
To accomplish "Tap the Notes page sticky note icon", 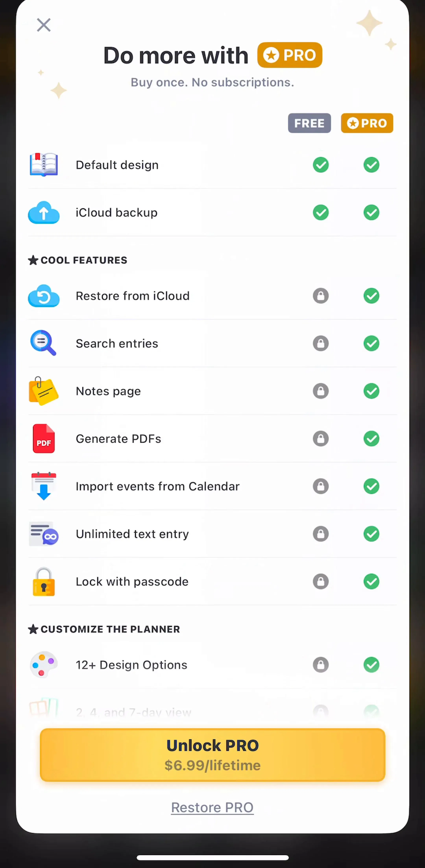I will pyautogui.click(x=43, y=391).
